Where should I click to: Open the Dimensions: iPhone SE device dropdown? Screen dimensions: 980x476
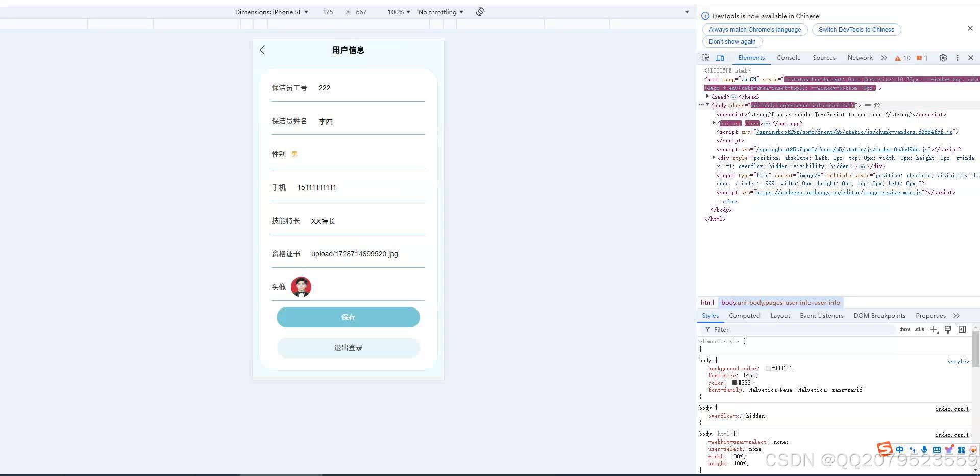point(272,12)
